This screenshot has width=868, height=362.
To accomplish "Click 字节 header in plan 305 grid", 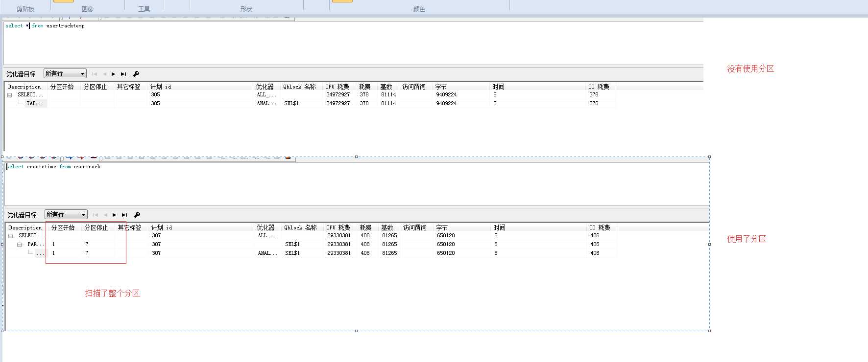I will pos(441,87).
